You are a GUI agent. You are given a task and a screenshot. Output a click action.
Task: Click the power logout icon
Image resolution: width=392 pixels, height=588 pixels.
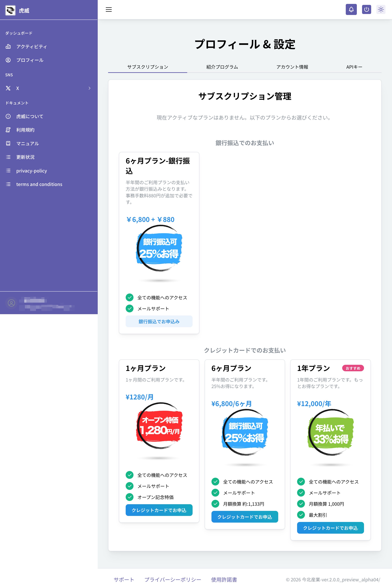coord(366,9)
